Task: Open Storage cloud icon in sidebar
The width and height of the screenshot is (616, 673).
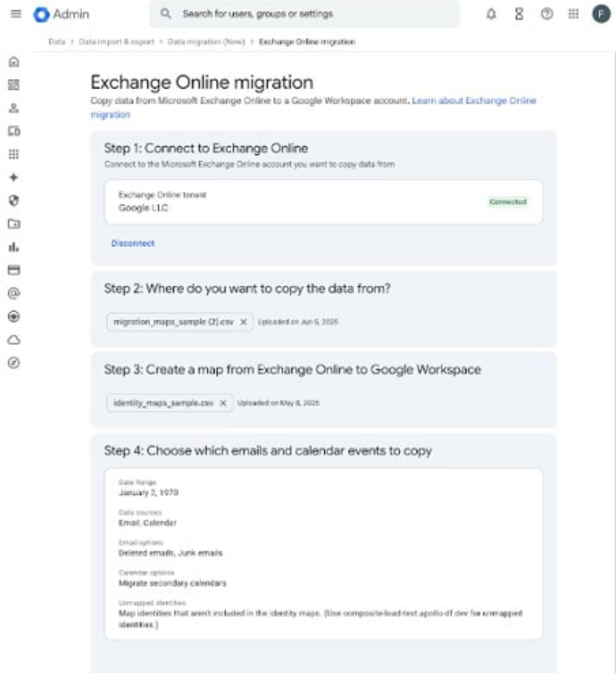Action: point(14,340)
